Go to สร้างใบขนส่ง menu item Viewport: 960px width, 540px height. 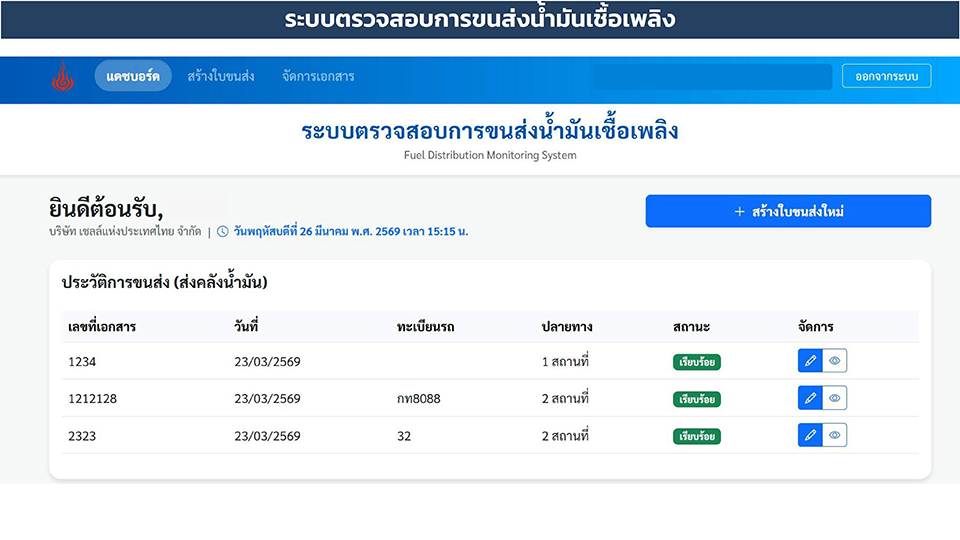click(220, 76)
